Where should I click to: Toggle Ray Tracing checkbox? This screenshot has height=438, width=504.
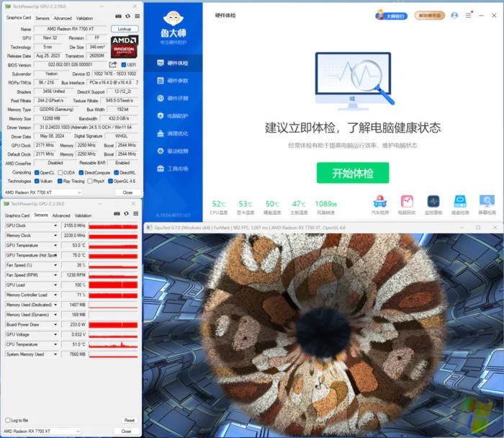(60, 181)
